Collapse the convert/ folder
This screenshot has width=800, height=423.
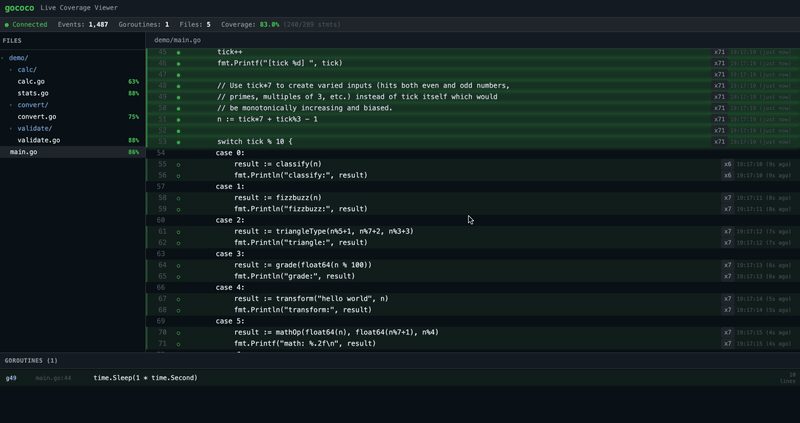coord(28,105)
